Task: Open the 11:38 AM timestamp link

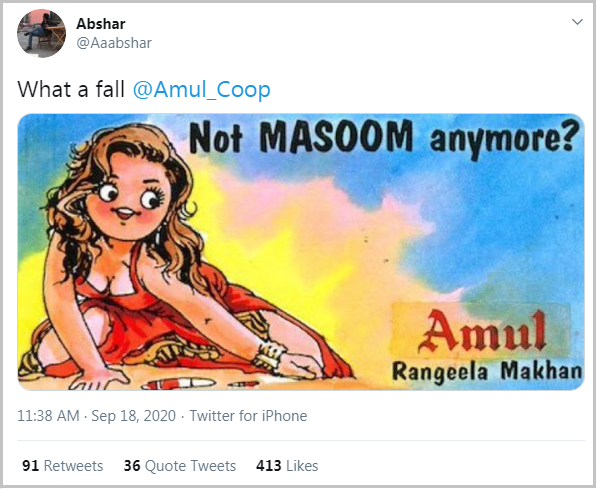Action: click(48, 416)
